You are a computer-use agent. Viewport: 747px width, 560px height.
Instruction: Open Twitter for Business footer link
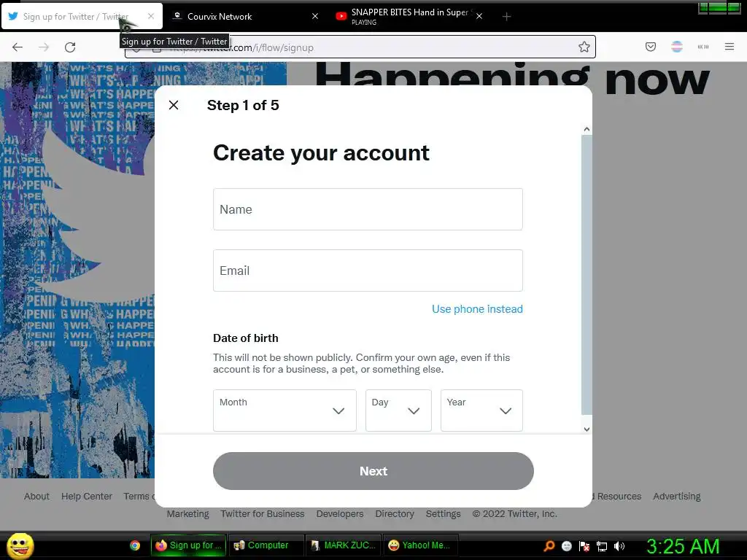click(262, 514)
